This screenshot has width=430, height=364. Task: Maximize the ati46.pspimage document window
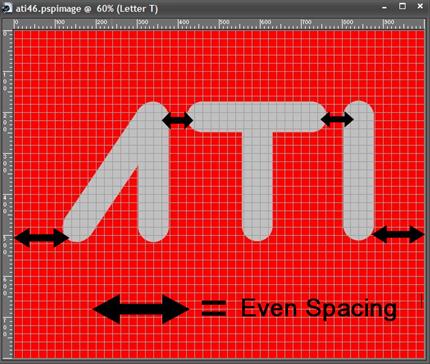(x=403, y=6)
